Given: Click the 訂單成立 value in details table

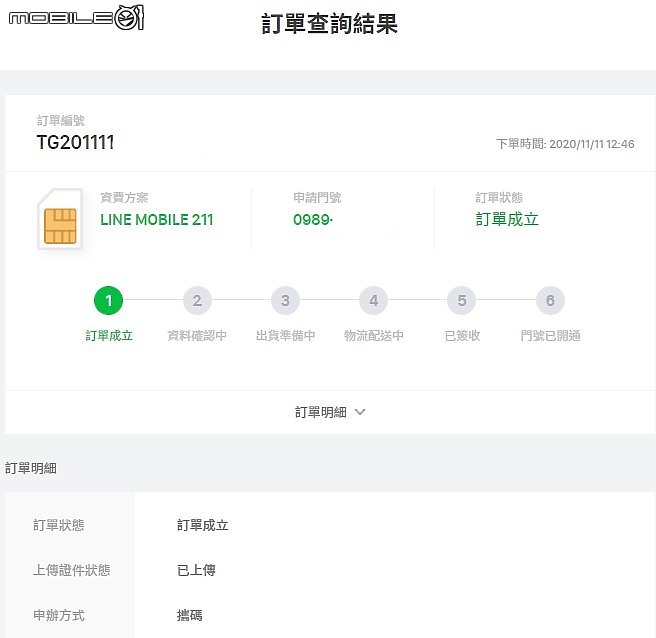Looking at the screenshot, I should pos(202,525).
